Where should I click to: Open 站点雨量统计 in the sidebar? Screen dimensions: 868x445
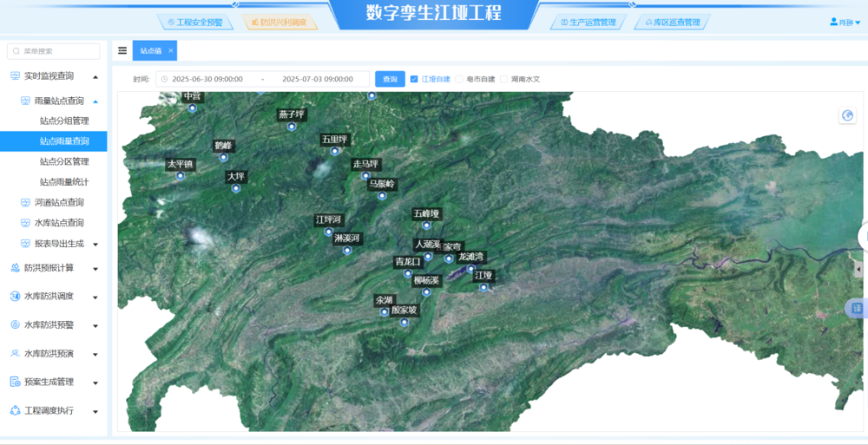pyautogui.click(x=64, y=182)
